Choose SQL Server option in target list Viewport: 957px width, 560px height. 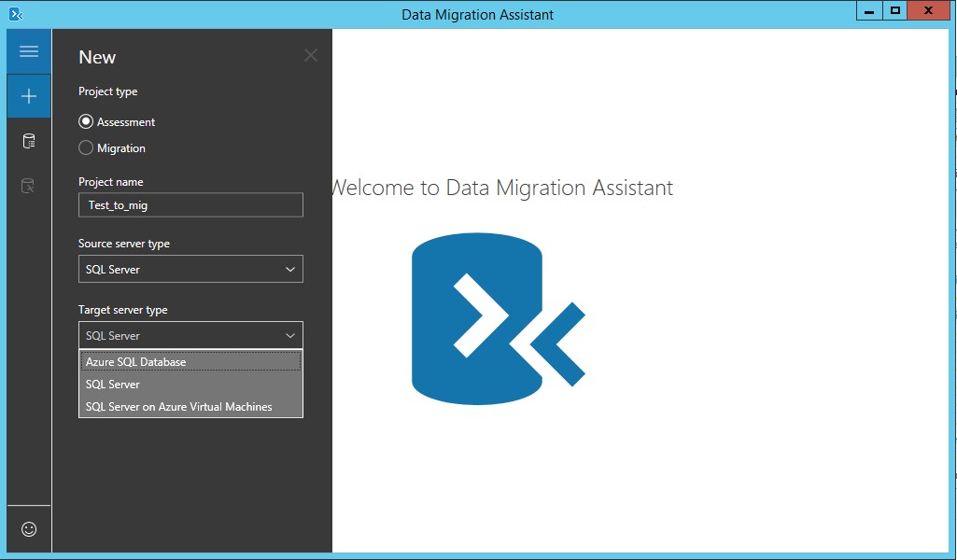(x=190, y=385)
